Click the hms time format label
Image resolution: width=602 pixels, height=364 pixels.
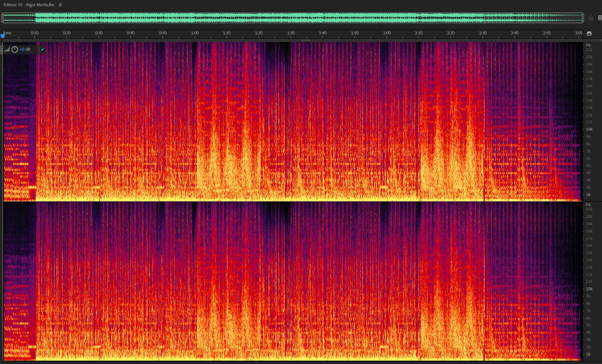(7, 33)
